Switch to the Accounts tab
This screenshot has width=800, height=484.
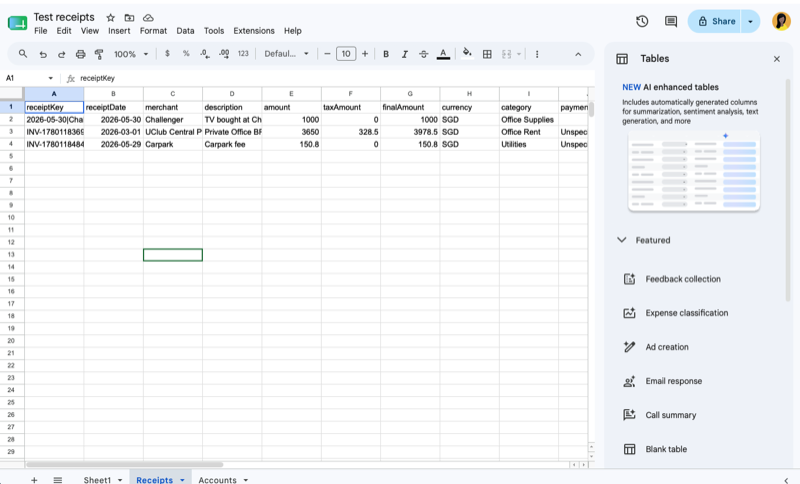(x=217, y=480)
